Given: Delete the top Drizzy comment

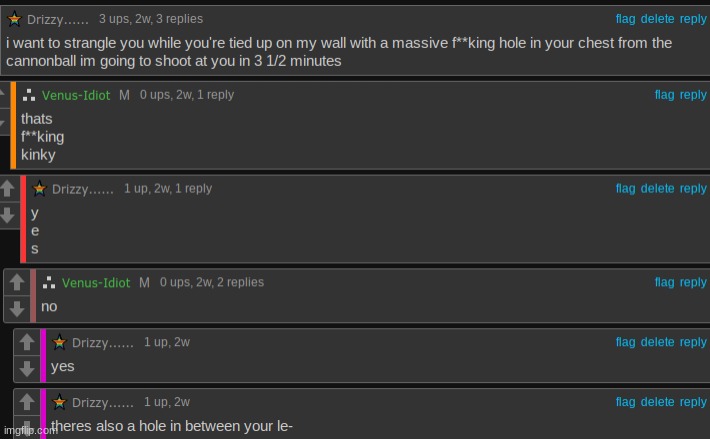Looking at the screenshot, I should point(657,19).
